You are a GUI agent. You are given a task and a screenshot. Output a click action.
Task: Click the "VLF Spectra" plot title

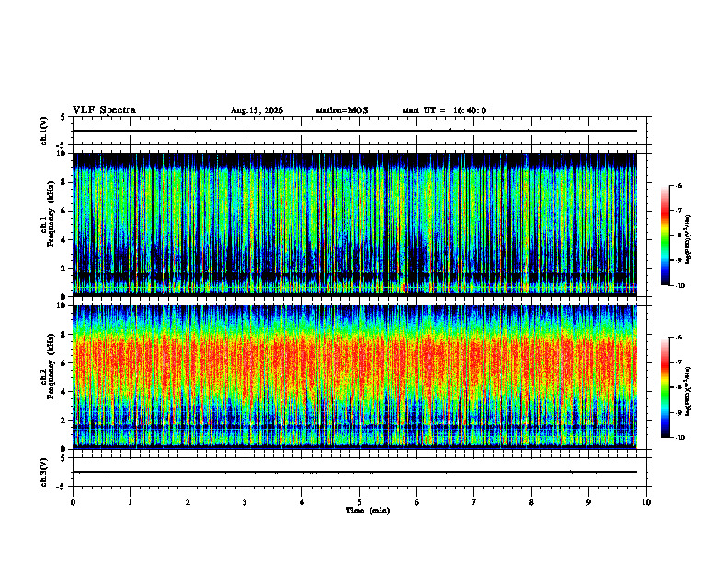pyautogui.click(x=104, y=110)
